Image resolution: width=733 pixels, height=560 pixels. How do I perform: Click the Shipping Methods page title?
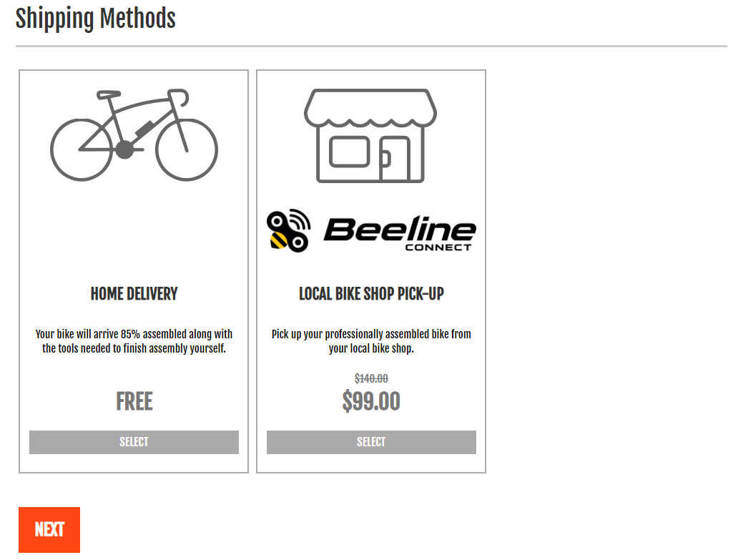click(x=95, y=19)
